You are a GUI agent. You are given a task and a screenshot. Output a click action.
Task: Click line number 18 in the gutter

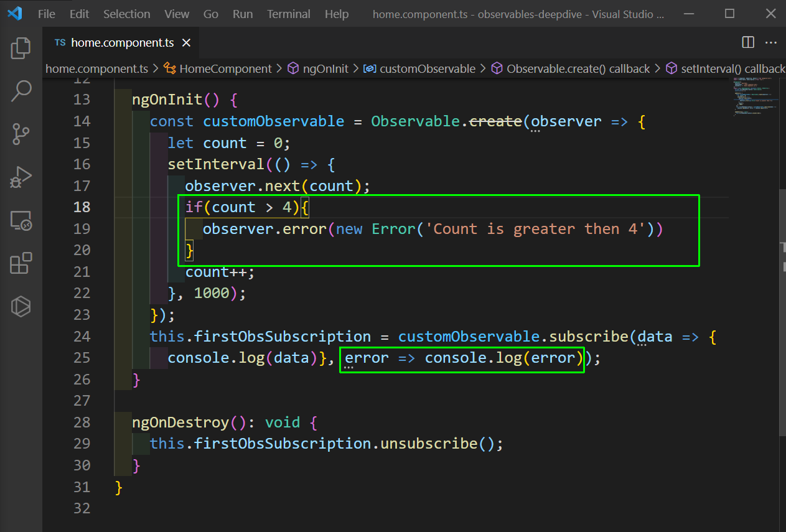click(x=82, y=207)
